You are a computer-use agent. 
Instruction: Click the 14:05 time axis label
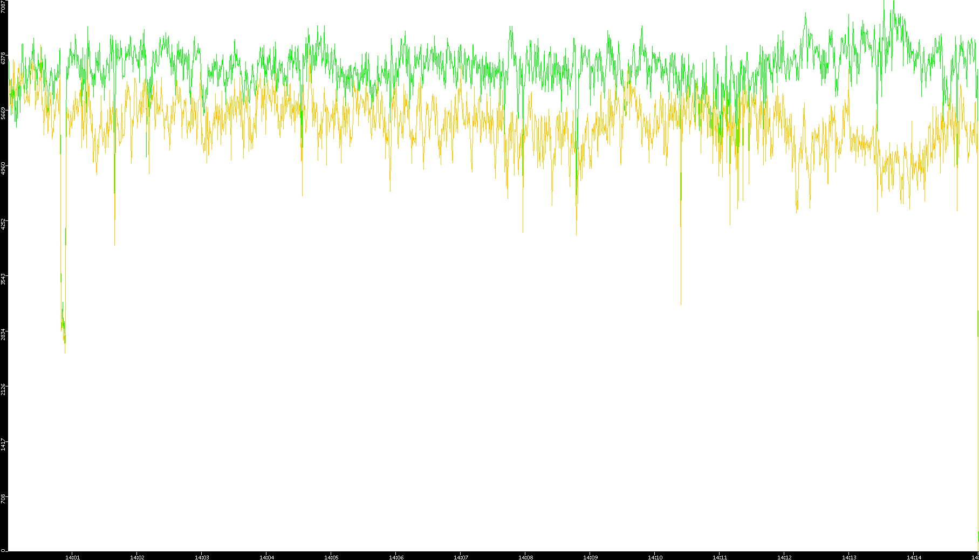click(331, 557)
